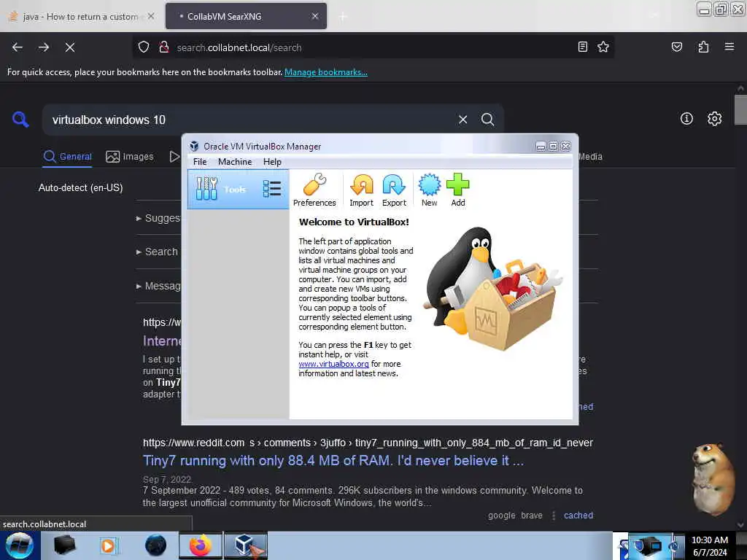This screenshot has height=560, width=747.
Task: Submit search with the magnifier button
Action: pyautogui.click(x=487, y=120)
